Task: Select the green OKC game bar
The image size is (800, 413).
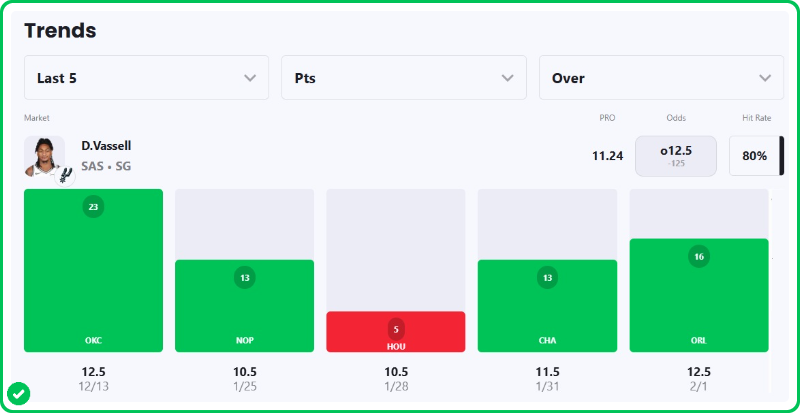Action: pyautogui.click(x=93, y=290)
